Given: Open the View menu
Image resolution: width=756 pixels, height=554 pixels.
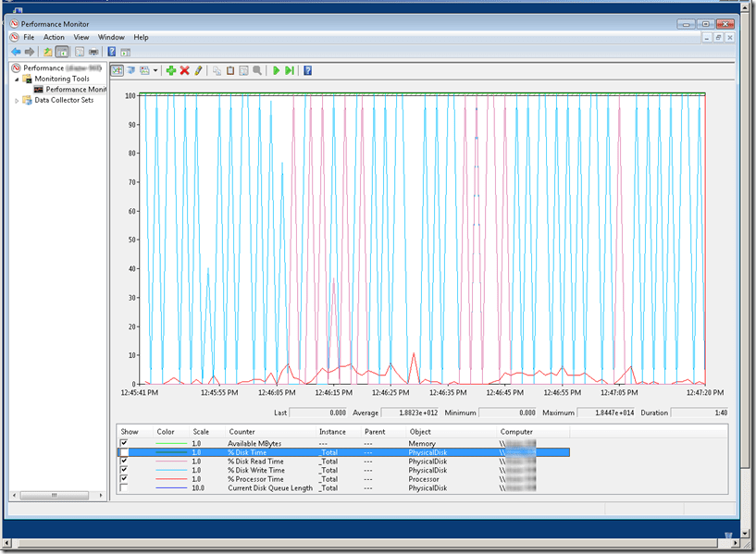Looking at the screenshot, I should tap(81, 37).
